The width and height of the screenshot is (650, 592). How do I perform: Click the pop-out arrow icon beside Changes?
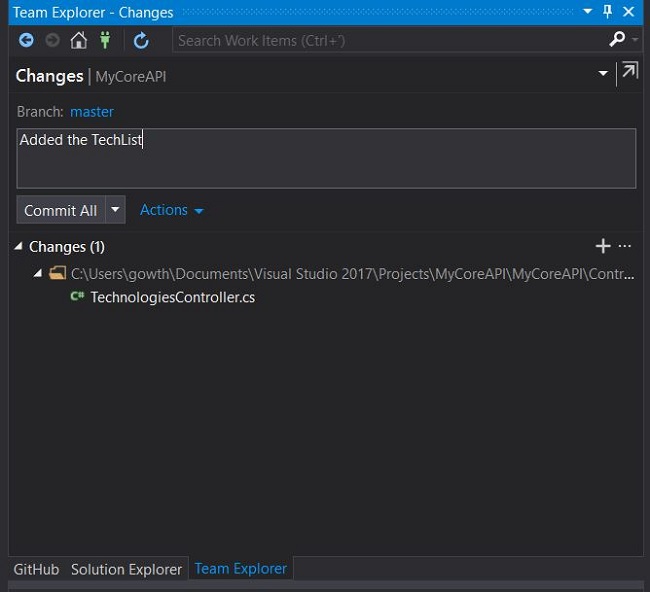629,72
